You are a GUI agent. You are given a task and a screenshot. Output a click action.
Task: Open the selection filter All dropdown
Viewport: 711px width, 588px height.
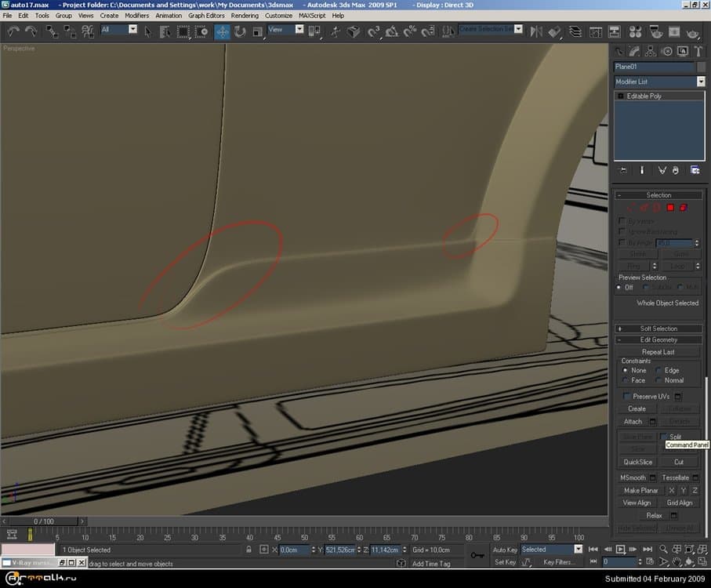[x=132, y=31]
